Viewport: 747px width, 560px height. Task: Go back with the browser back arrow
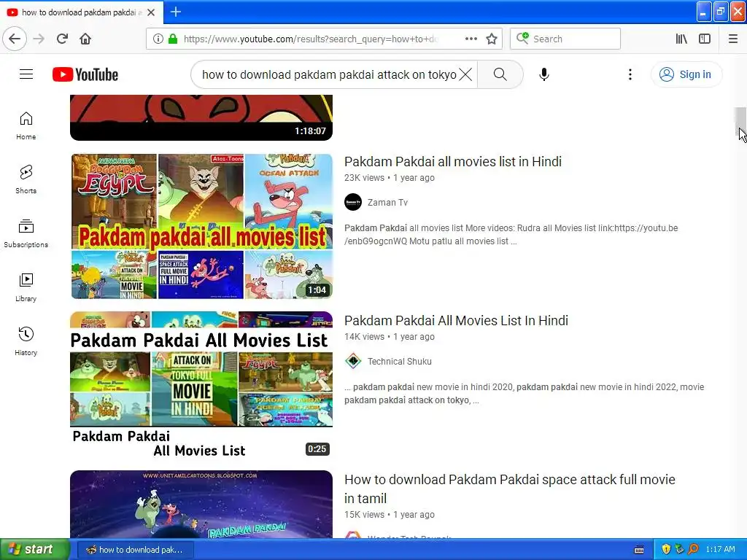[15, 39]
